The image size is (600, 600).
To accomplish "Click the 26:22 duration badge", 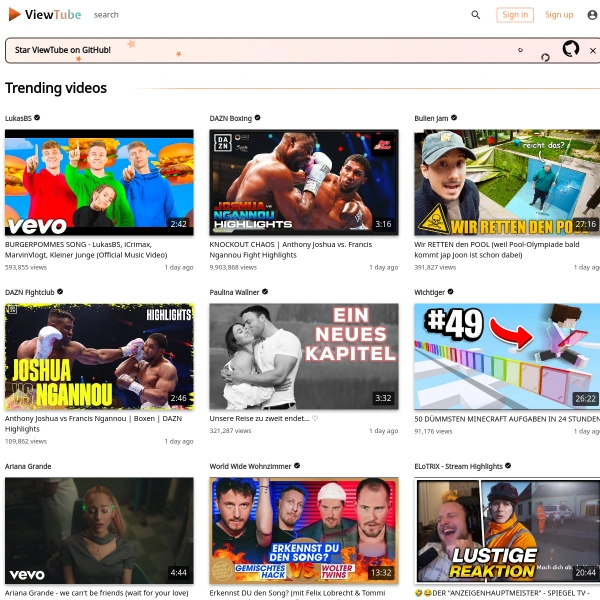I will tap(586, 399).
